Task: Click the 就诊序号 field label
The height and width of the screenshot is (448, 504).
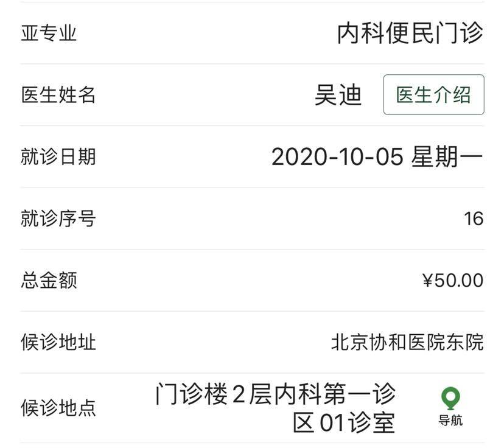Action: coord(58,219)
